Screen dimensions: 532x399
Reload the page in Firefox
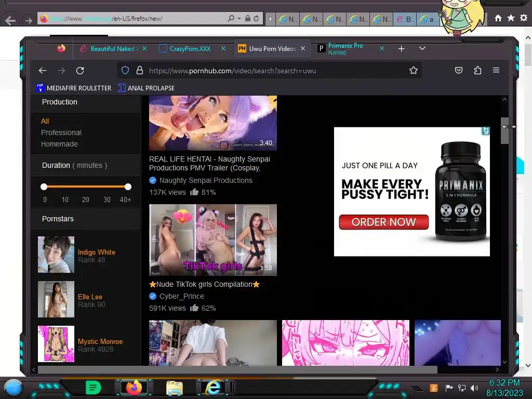pyautogui.click(x=80, y=71)
